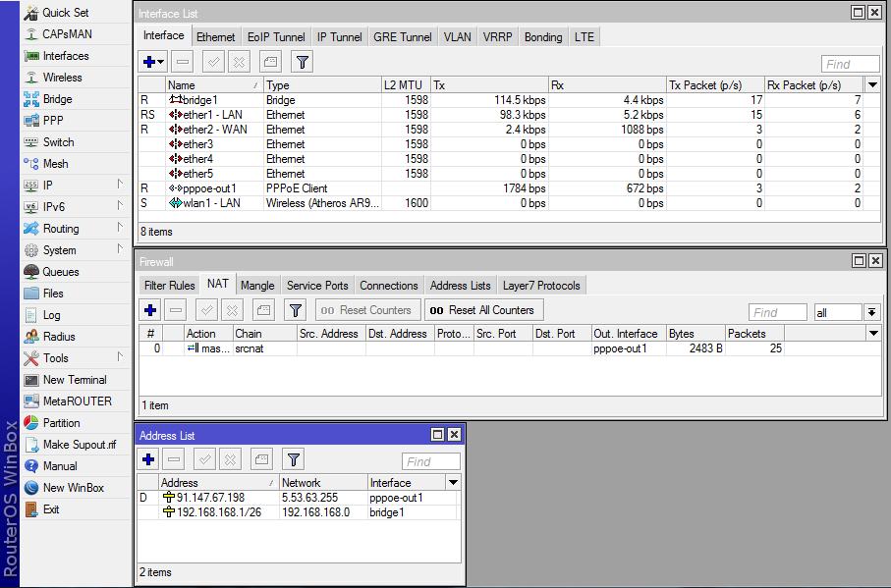The height and width of the screenshot is (588, 891).
Task: Switch to the VLAN tab
Action: click(458, 37)
